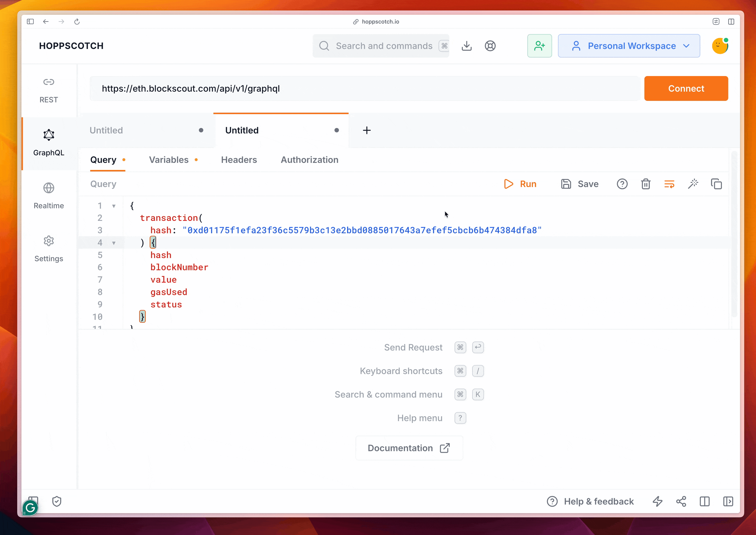The width and height of the screenshot is (756, 535).
Task: Click Help & feedback in footer
Action: tap(590, 501)
